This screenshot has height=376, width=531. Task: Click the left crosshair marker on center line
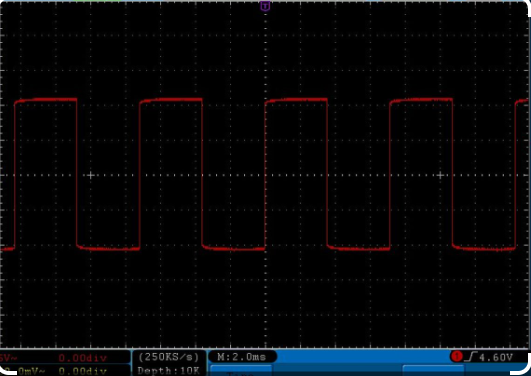(x=90, y=175)
